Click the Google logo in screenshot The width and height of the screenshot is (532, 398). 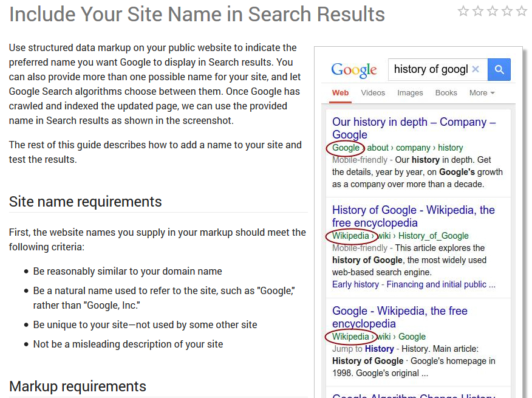(354, 70)
